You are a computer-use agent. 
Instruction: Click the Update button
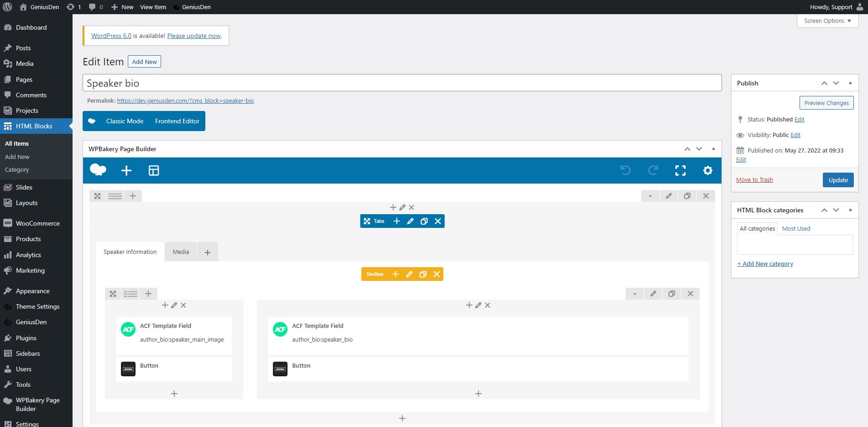(x=838, y=180)
